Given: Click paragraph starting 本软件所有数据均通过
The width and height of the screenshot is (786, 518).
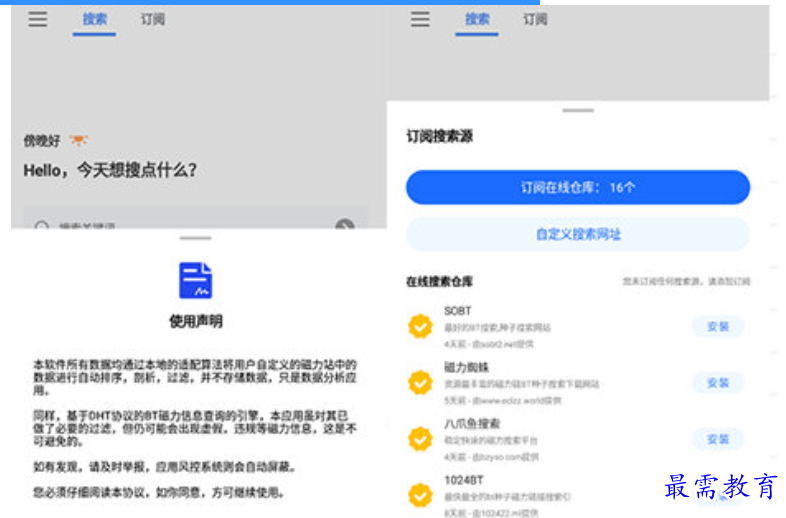Looking at the screenshot, I should coord(195,377).
